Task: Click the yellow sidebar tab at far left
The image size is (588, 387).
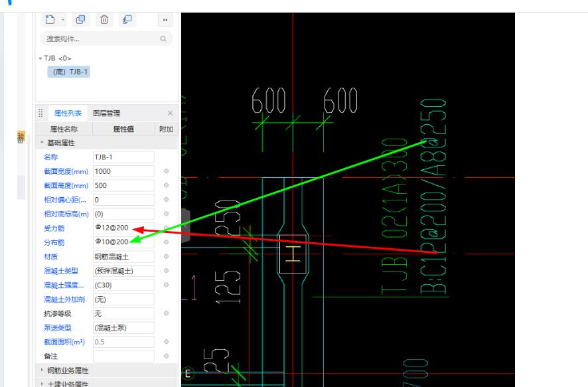Action: coord(21,137)
